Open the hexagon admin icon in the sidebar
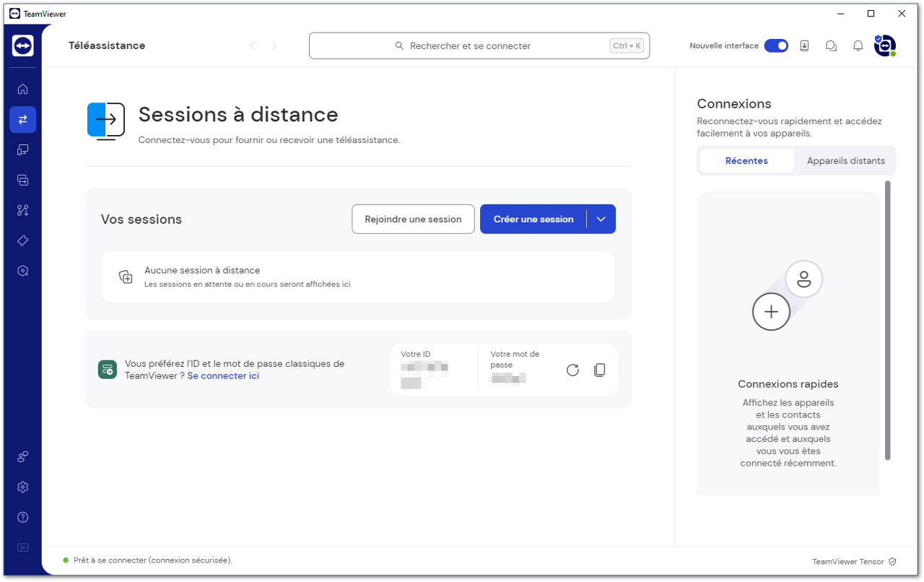 point(22,272)
